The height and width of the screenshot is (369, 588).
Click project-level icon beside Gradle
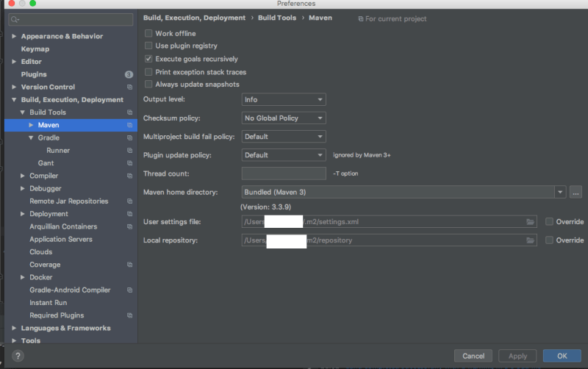[x=130, y=137]
